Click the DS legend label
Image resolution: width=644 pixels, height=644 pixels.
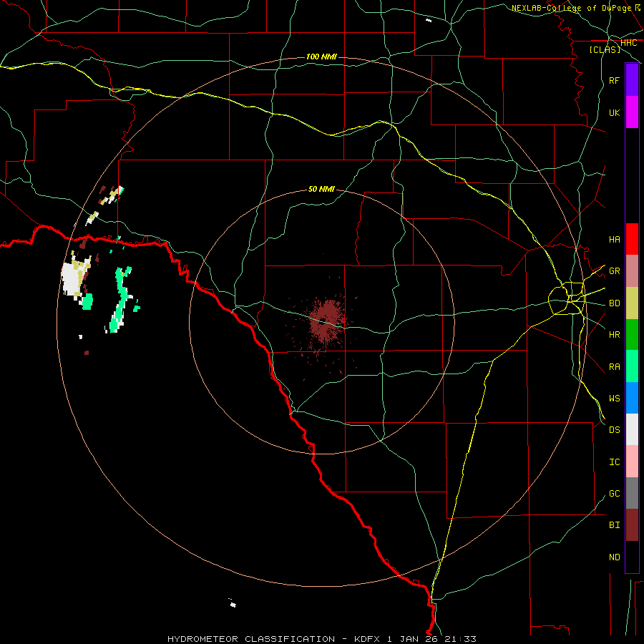pos(614,430)
